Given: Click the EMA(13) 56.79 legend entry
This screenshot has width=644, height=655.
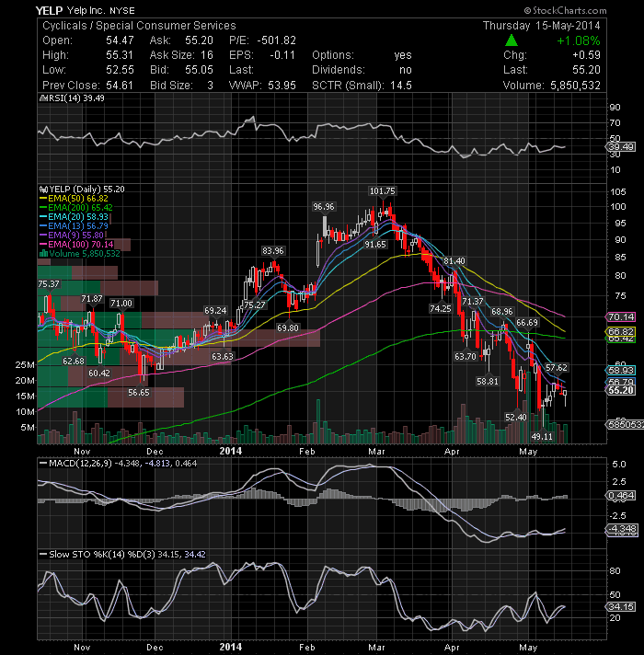Looking at the screenshot, I should tap(74, 226).
